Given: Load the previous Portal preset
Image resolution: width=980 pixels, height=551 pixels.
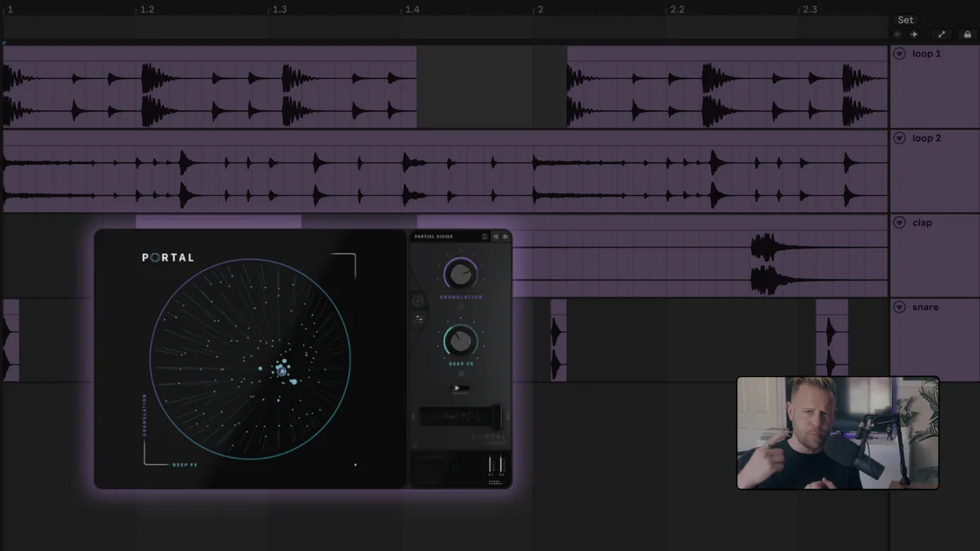Looking at the screenshot, I should click(x=496, y=237).
